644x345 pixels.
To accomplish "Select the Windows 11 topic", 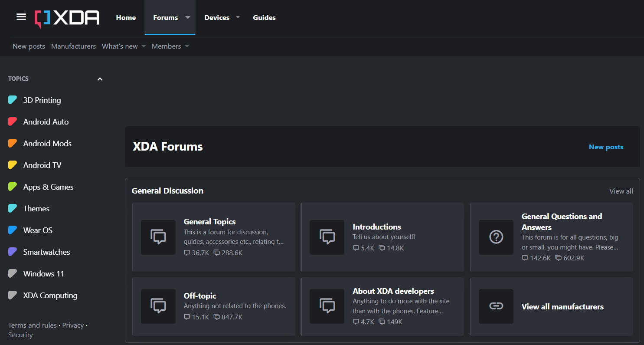I will pyautogui.click(x=44, y=274).
